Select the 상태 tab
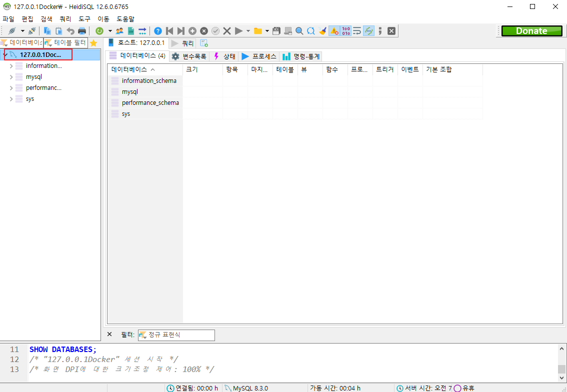 point(224,56)
